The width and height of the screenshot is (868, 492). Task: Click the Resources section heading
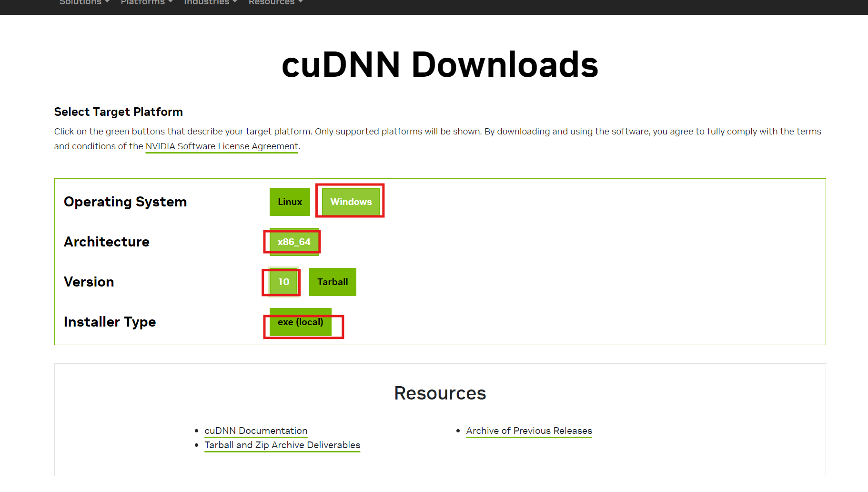pyautogui.click(x=440, y=393)
